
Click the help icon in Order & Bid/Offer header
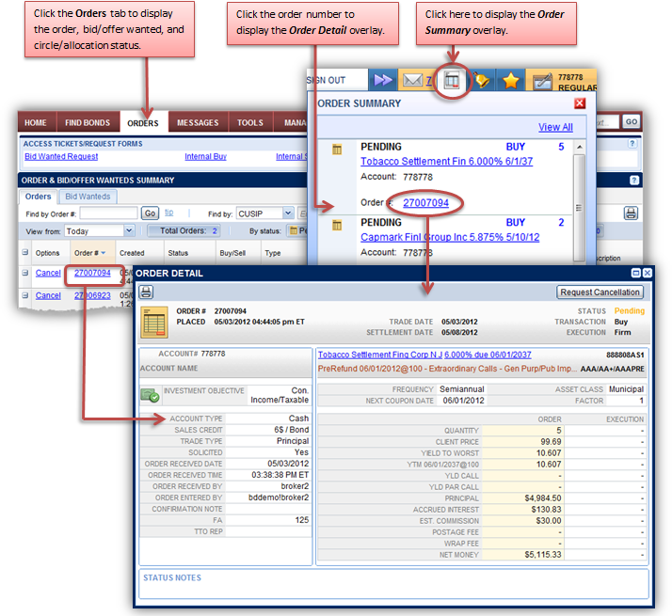(632, 180)
